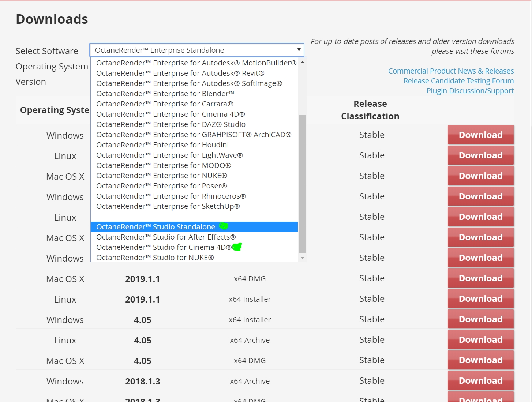
Task: Click Stable in the Windows 4.05 row
Action: point(372,319)
